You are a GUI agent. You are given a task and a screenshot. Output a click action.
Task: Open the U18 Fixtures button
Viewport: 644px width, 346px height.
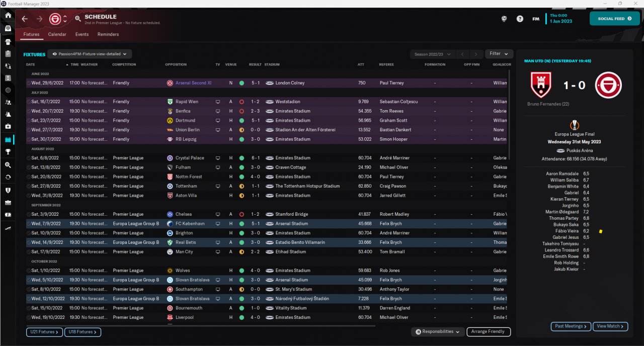coord(83,332)
